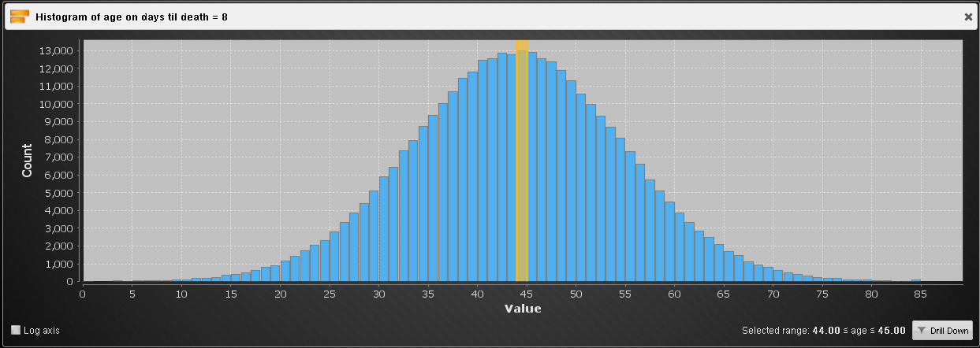The image size is (980, 348).
Task: Click the Selected range text readout
Action: click(823, 331)
